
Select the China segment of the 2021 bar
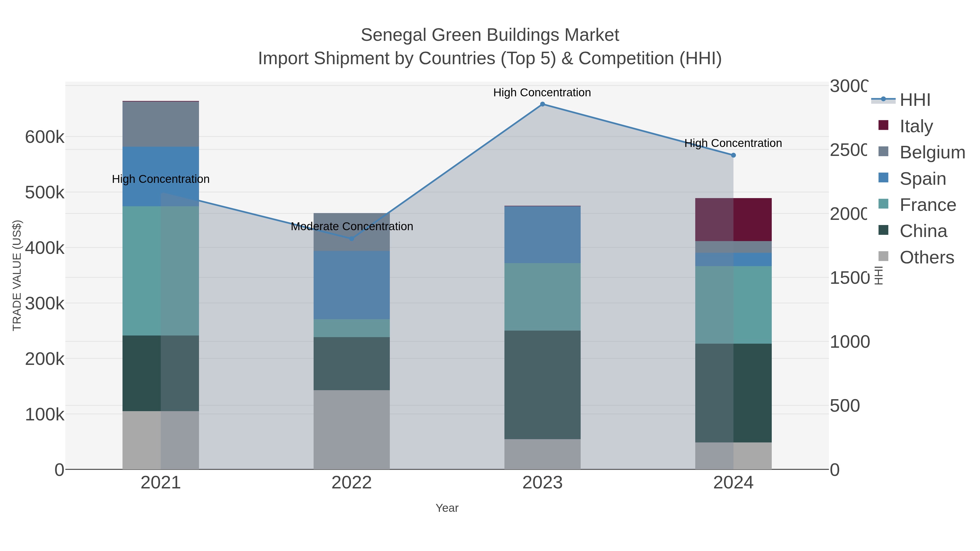pyautogui.click(x=161, y=373)
